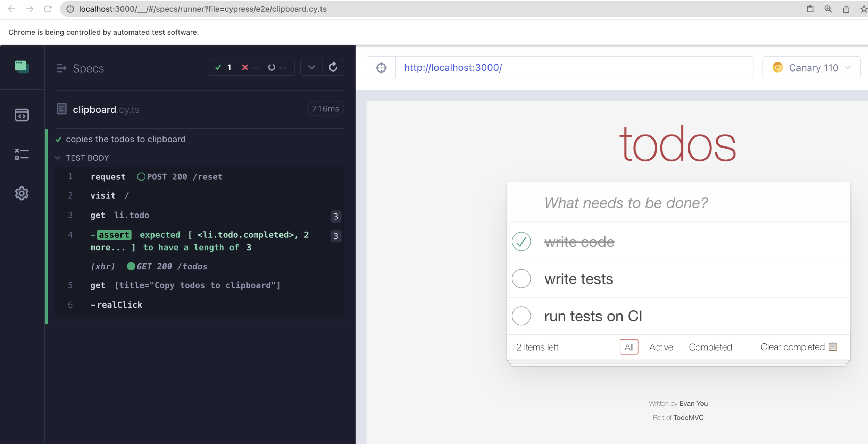
Task: Mark 'run tests on CI' as complete
Action: (521, 316)
